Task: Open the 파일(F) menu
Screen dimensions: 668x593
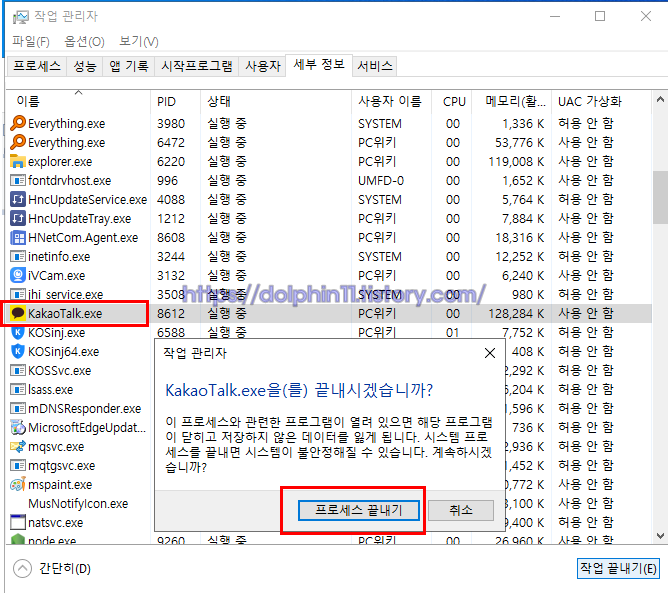Action: (x=31, y=41)
